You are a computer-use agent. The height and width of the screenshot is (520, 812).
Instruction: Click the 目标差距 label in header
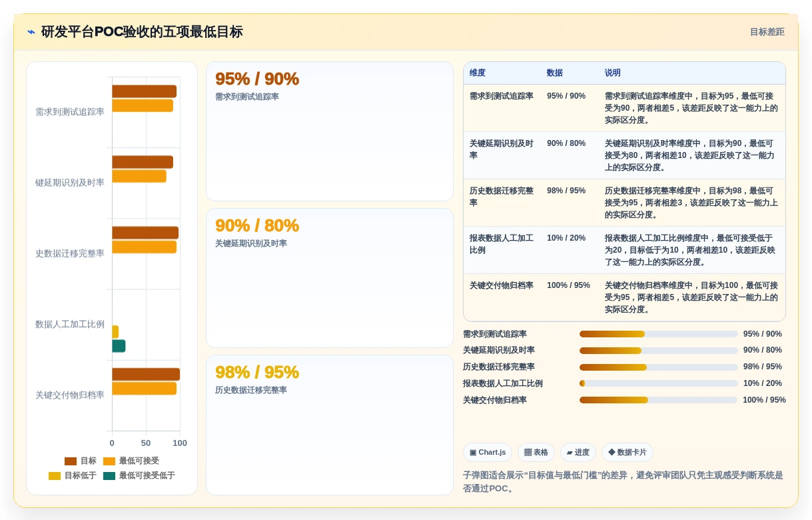pos(767,32)
